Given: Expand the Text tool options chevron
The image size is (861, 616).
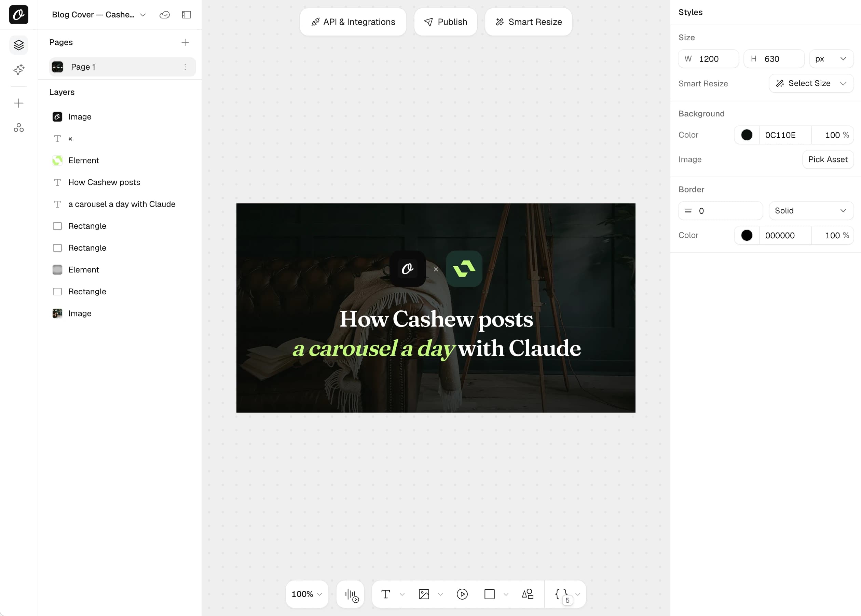Looking at the screenshot, I should coord(402,594).
